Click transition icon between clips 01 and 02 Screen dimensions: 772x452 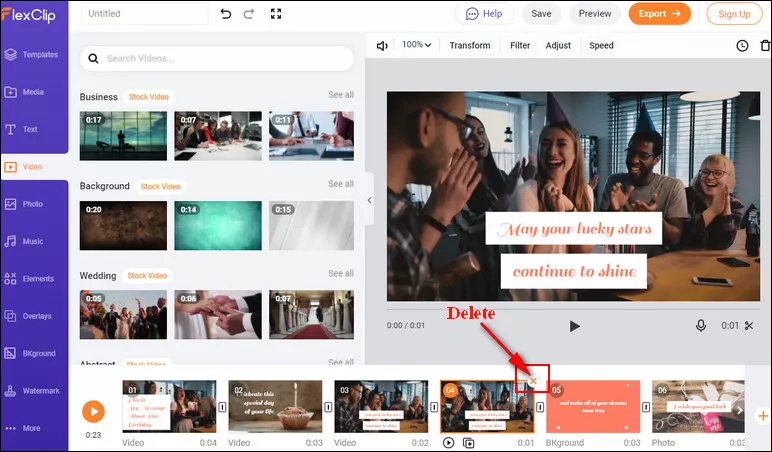(222, 407)
